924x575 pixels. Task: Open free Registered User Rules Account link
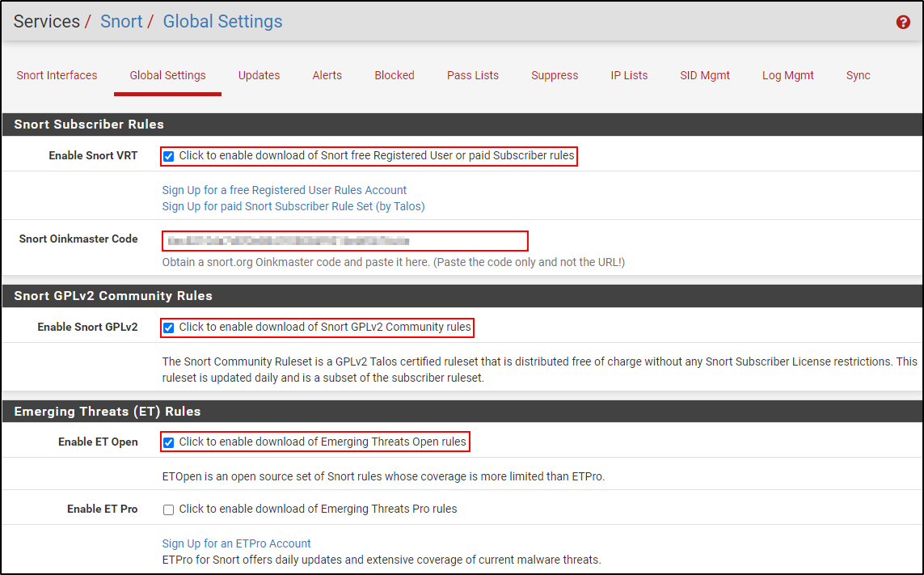284,190
